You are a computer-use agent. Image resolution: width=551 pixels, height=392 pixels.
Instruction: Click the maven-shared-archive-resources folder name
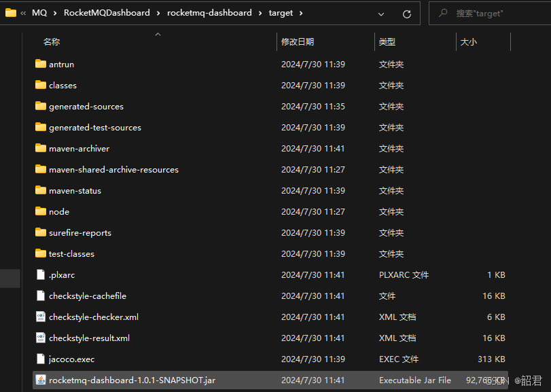114,170
